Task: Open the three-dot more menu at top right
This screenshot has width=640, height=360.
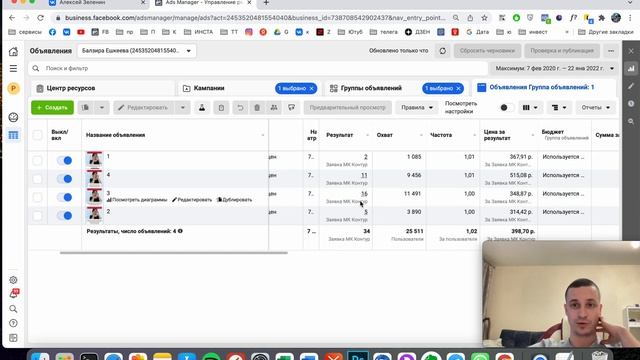Action: coord(611,51)
